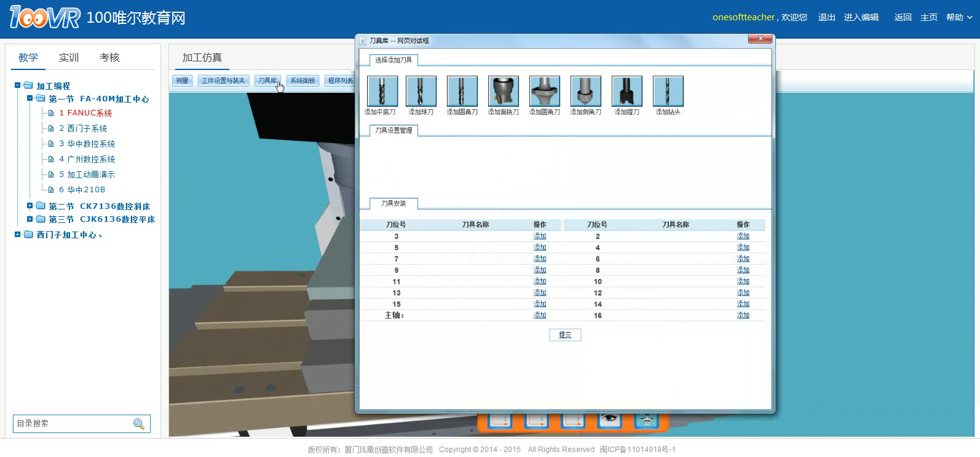This screenshot has height=457, width=980.
Task: Add a drill bit (添加钻头)
Action: [668, 92]
